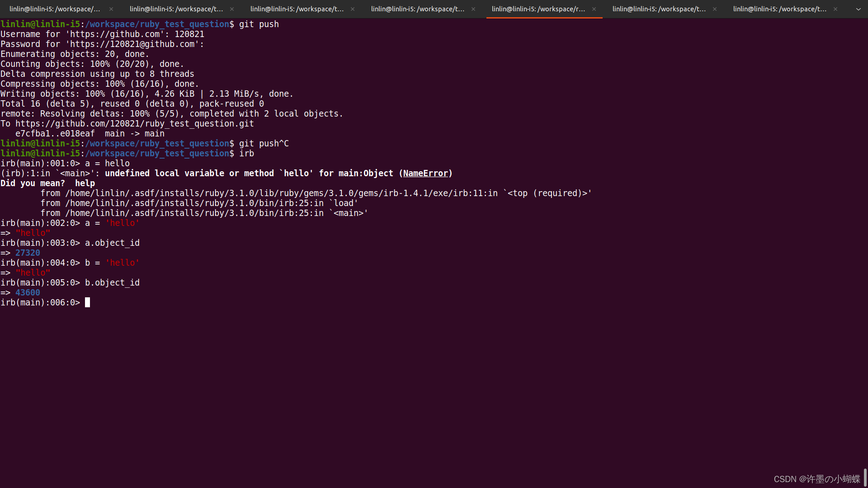Switch to the seventh terminal tab
868x488 pixels.
point(779,9)
